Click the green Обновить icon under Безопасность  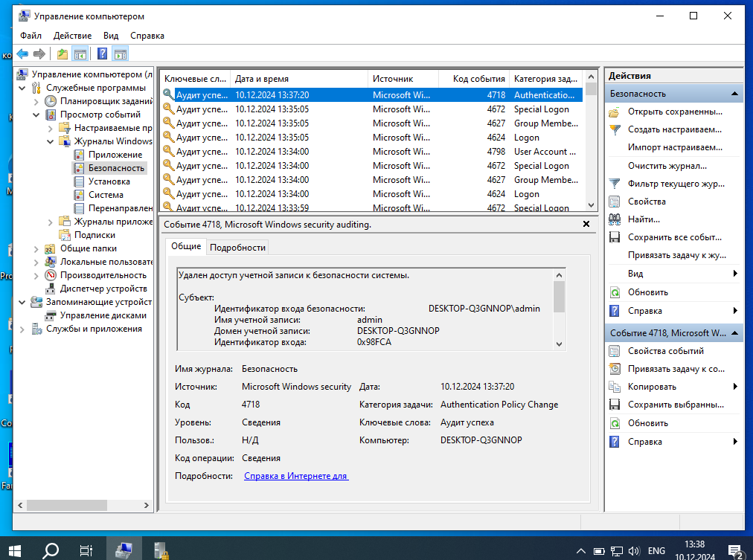click(614, 293)
